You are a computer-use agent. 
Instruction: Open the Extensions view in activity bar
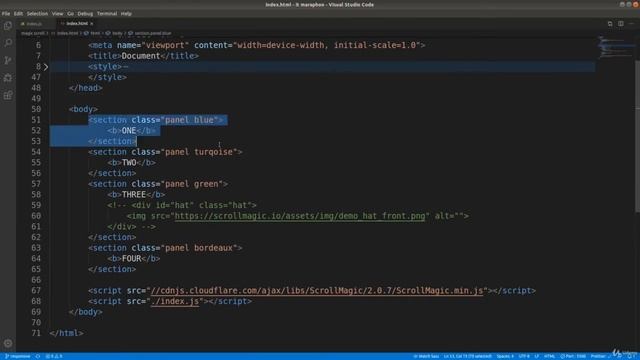coord(8,95)
